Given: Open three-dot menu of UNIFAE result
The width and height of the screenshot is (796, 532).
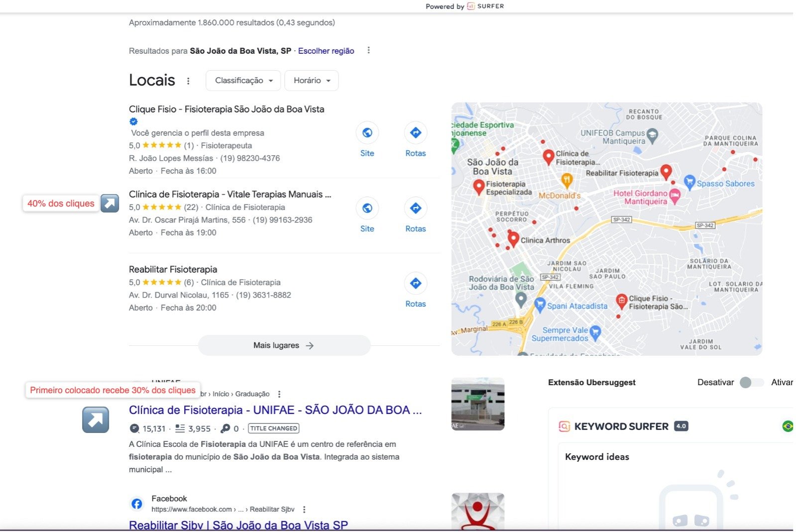Looking at the screenshot, I should click(x=279, y=394).
